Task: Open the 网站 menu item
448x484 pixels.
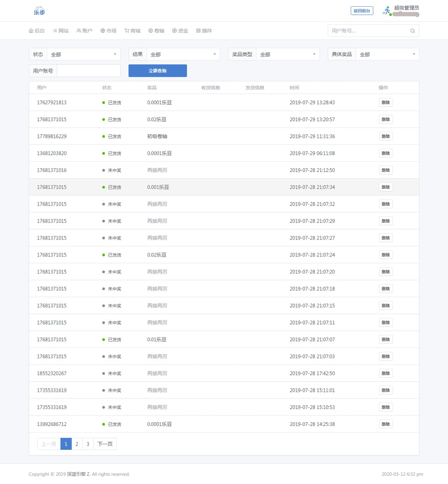Action: (x=60, y=31)
